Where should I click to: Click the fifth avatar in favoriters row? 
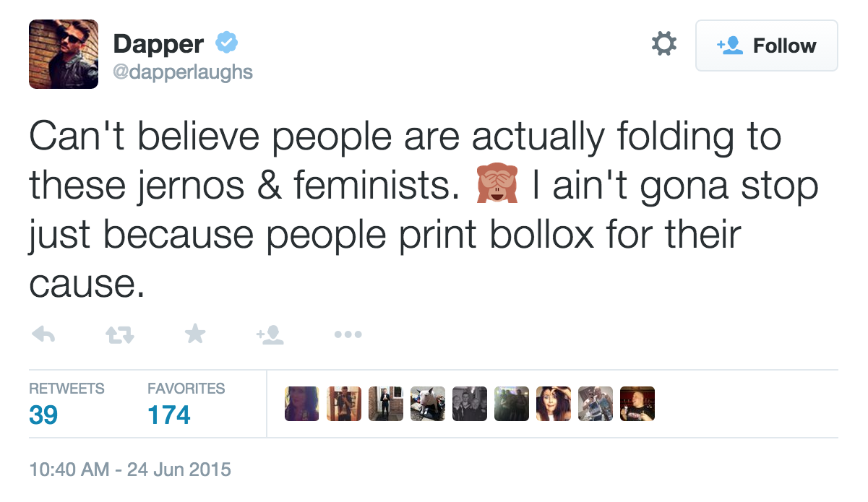click(x=470, y=404)
